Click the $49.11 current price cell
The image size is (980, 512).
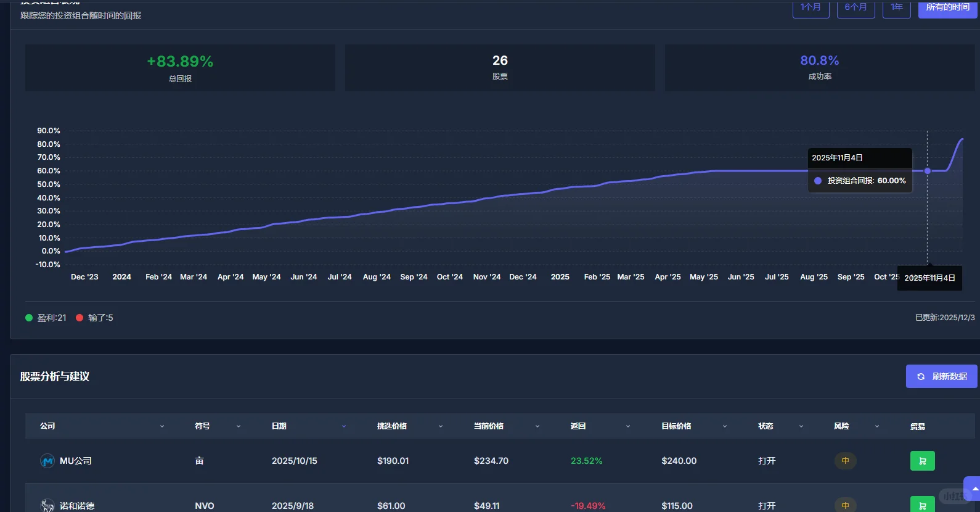[x=487, y=506]
